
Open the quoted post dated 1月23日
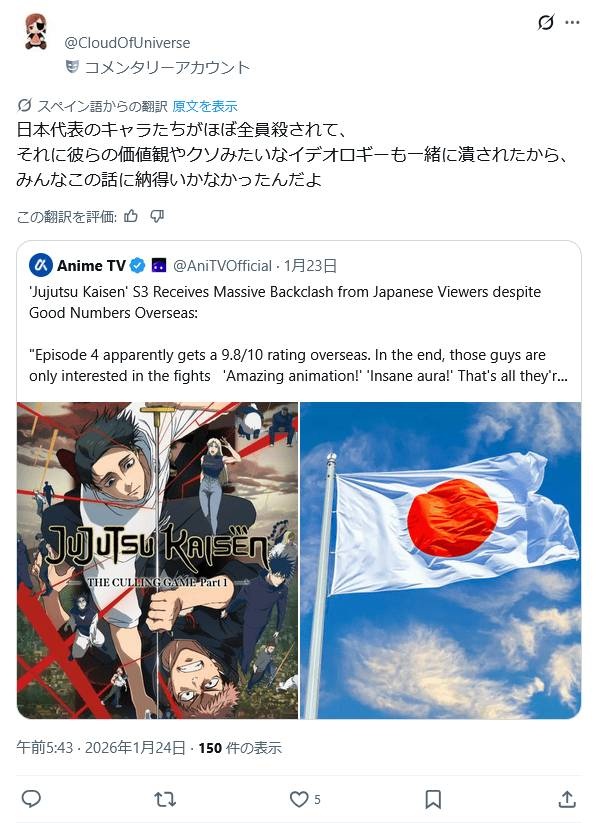[310, 266]
